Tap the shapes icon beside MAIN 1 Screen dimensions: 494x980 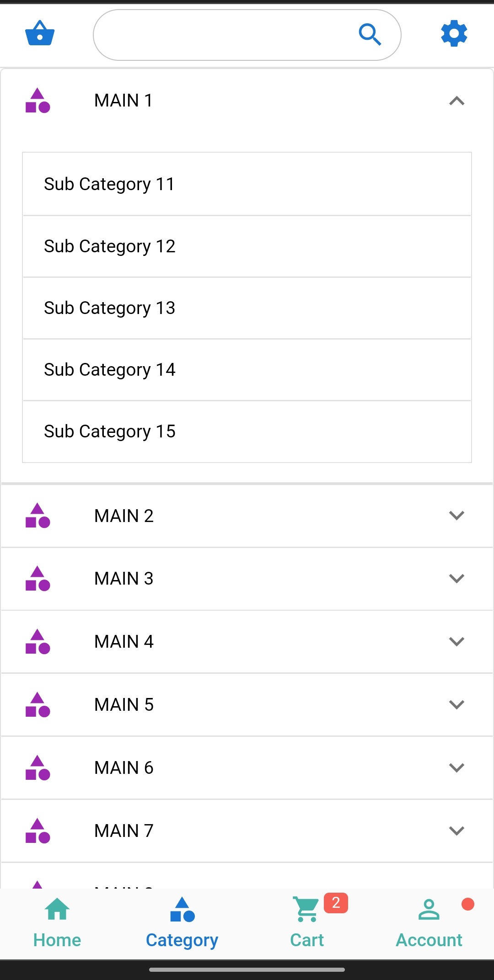point(38,101)
